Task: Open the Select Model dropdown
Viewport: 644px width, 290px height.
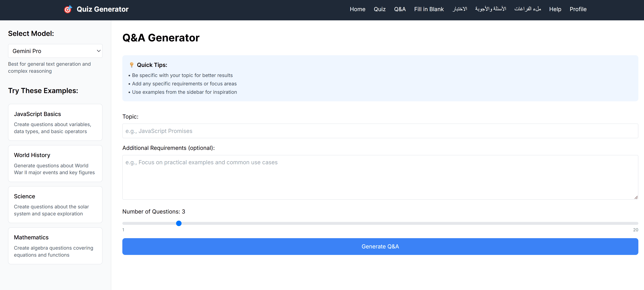Action: point(55,51)
